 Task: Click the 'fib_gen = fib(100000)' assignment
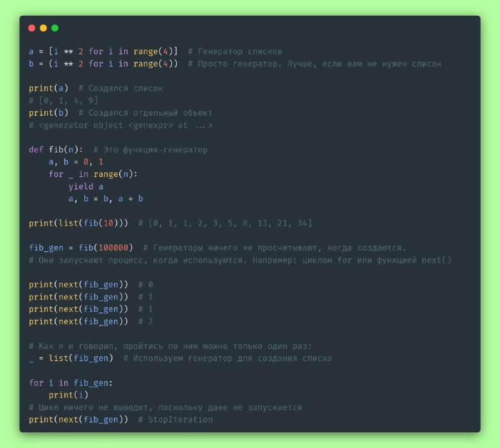81,248
